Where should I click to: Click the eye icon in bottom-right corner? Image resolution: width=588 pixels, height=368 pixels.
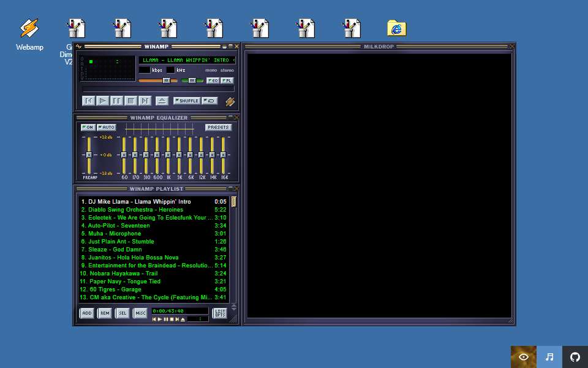click(x=524, y=357)
